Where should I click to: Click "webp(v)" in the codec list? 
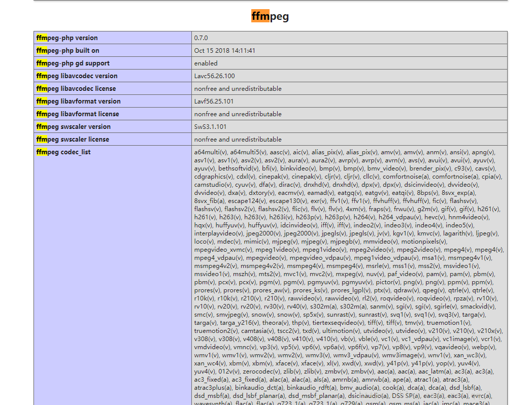(x=484, y=347)
